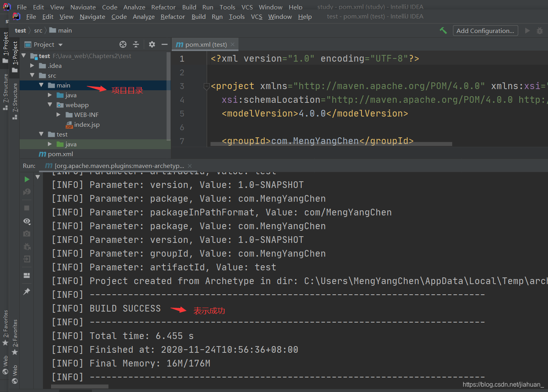
Task: Click the Maven m icon on pom.xml tree item
Action: [42, 154]
